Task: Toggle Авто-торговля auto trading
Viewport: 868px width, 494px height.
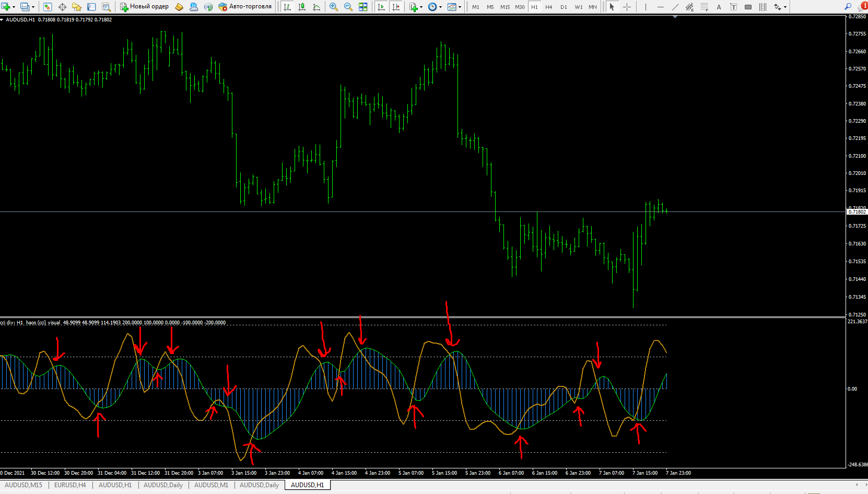Action: tap(245, 7)
